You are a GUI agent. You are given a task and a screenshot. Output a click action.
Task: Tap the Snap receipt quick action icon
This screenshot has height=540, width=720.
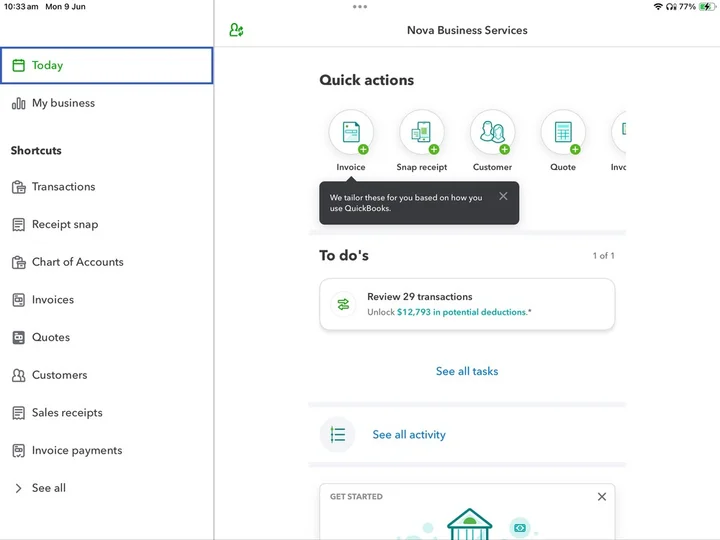(421, 132)
